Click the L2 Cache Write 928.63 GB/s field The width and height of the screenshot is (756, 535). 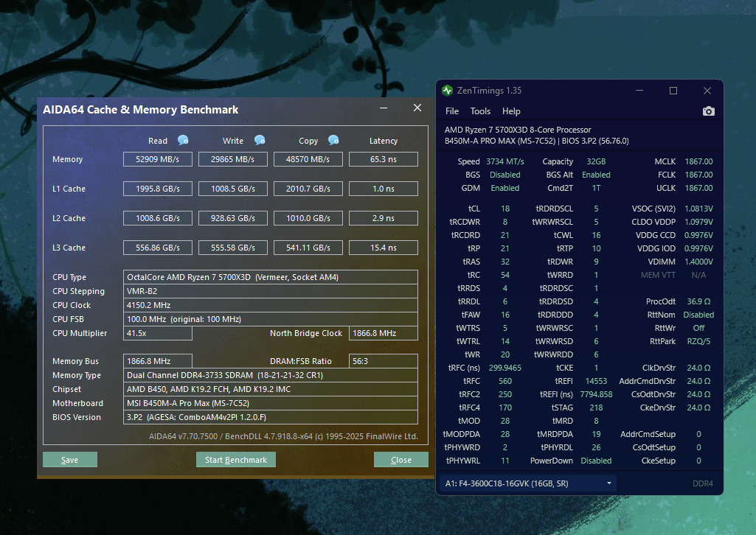pyautogui.click(x=233, y=218)
